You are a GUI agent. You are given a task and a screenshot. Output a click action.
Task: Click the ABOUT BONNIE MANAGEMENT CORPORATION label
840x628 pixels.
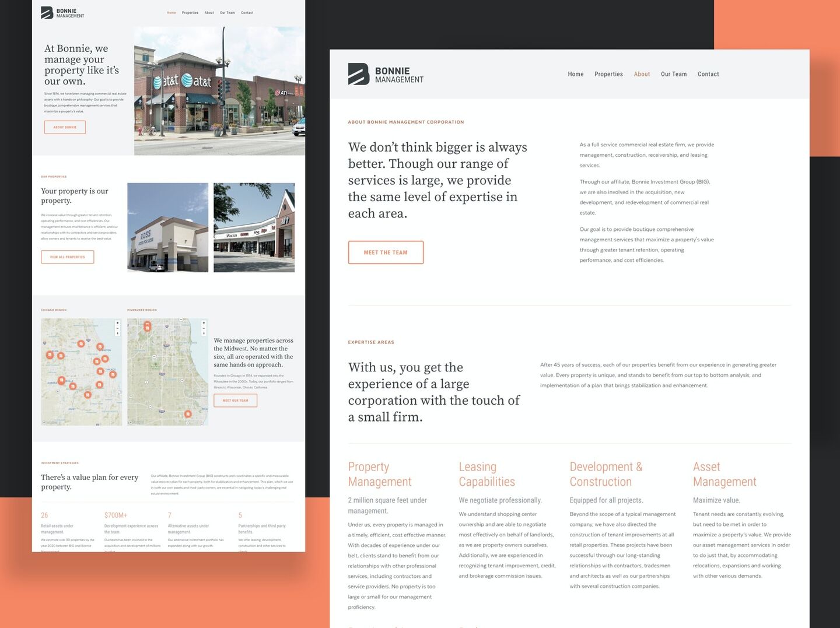406,122
